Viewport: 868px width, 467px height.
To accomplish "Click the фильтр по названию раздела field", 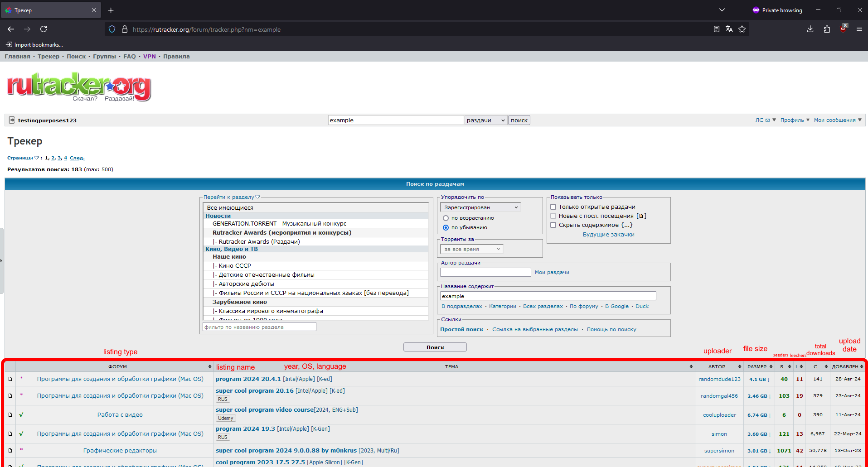I will click(x=259, y=327).
